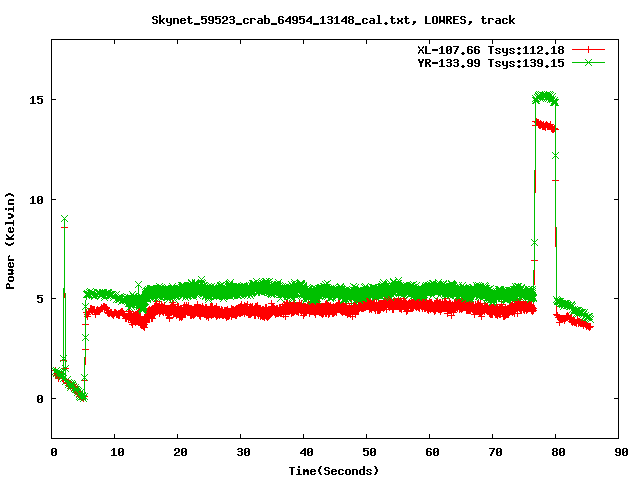Click x-axis tick label 40
Viewport: 640px width, 480px height.
(x=306, y=452)
